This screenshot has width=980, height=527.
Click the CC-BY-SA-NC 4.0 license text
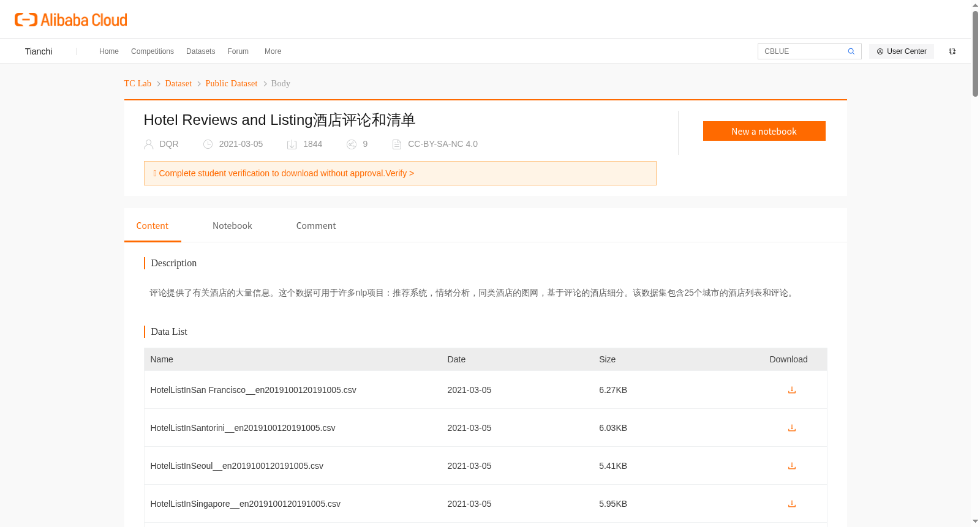pos(443,144)
